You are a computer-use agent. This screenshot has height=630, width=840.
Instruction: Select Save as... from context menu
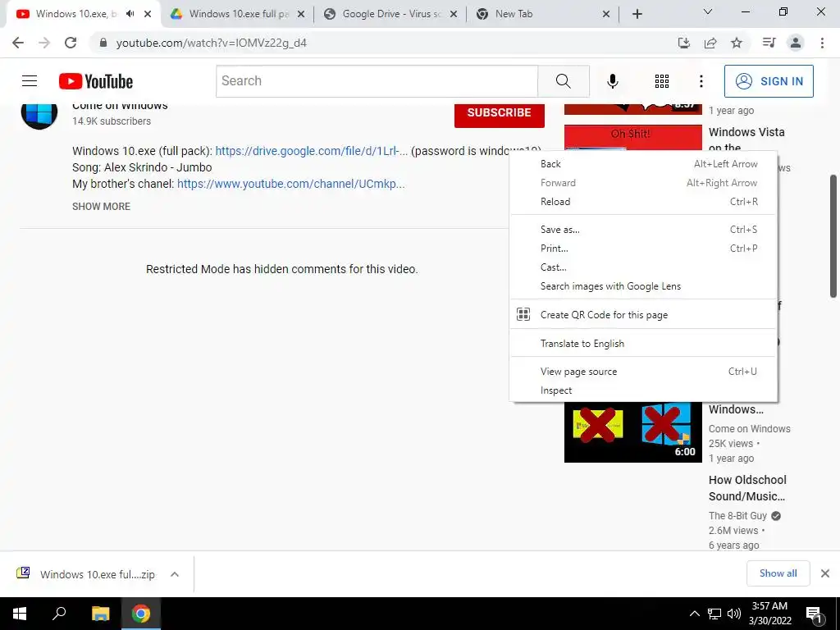(x=643, y=230)
